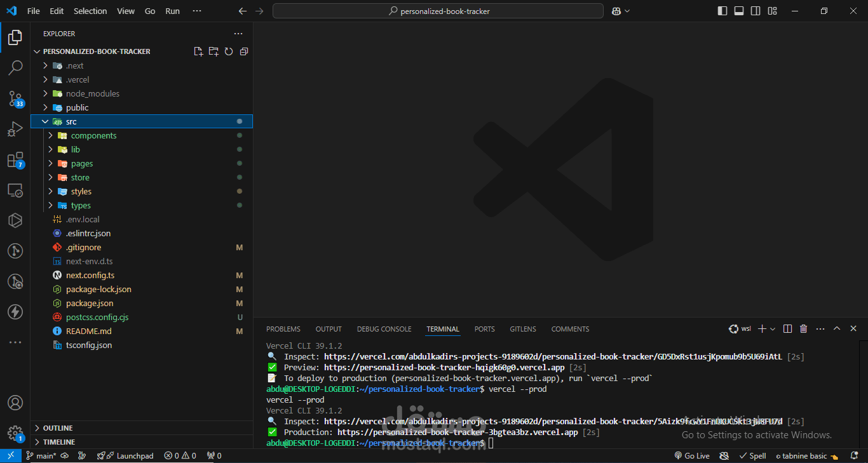The width and height of the screenshot is (868, 463).
Task: Click Go Live in status bar
Action: [691, 456]
